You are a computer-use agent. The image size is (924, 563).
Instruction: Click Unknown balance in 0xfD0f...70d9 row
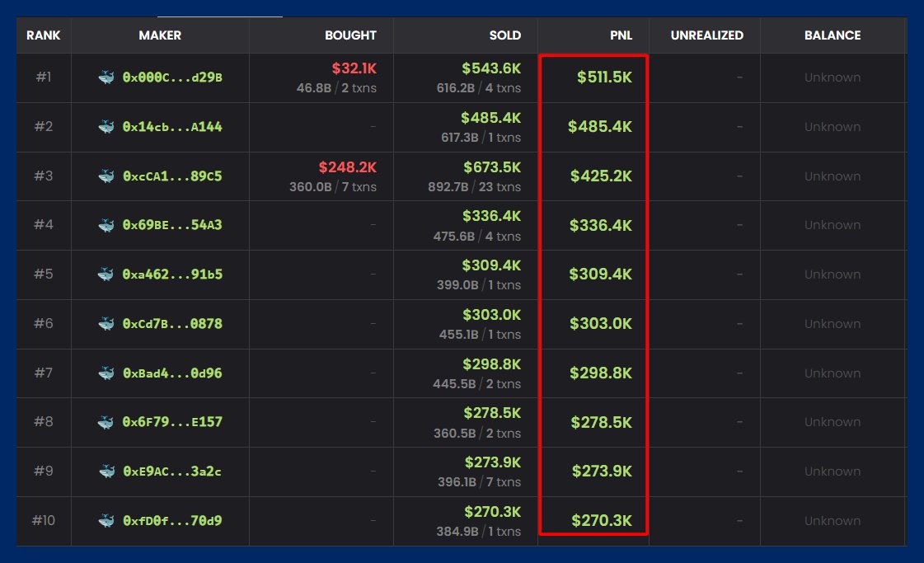833,521
